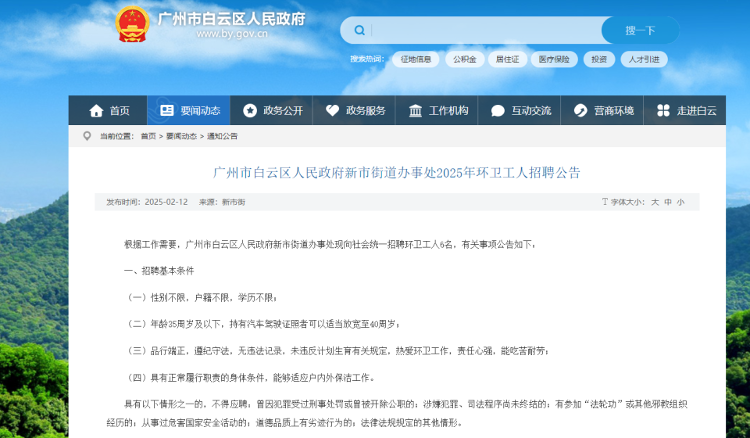Set font size to 大
The width and height of the screenshot is (750, 438).
point(655,202)
